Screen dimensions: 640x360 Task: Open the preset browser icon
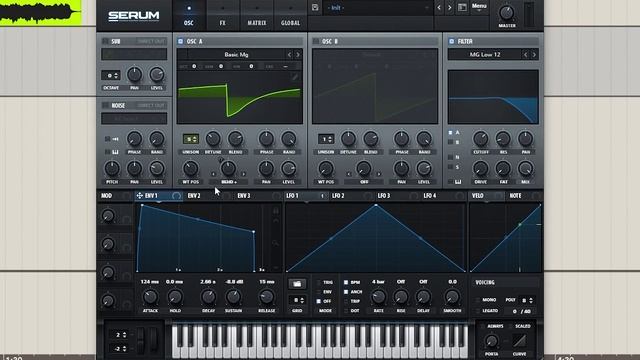[x=462, y=8]
